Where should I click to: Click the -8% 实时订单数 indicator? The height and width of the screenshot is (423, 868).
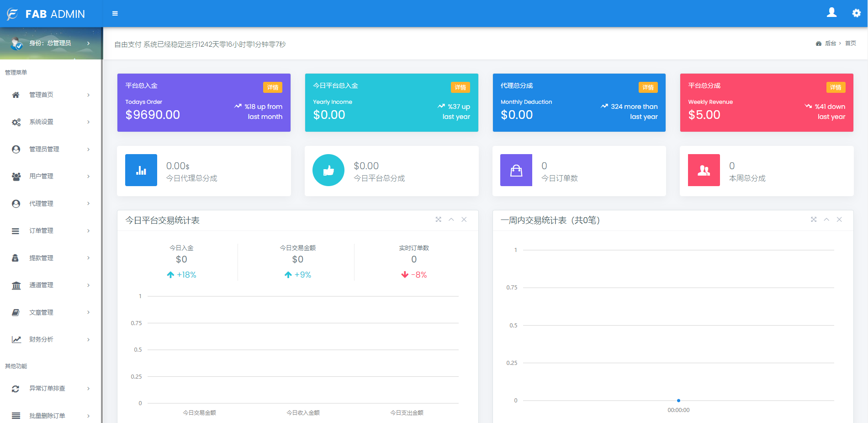click(414, 275)
